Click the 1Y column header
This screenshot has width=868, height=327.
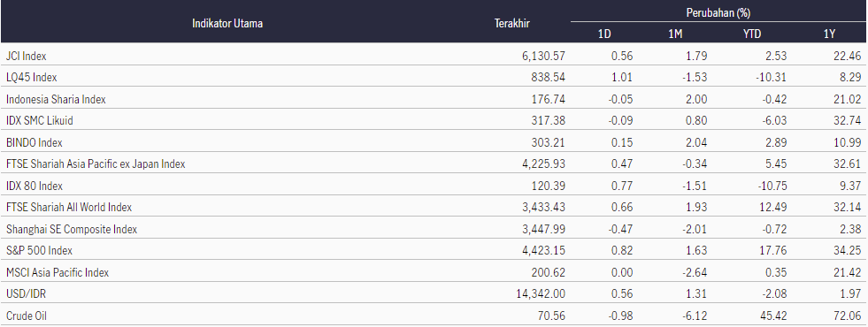(x=829, y=34)
